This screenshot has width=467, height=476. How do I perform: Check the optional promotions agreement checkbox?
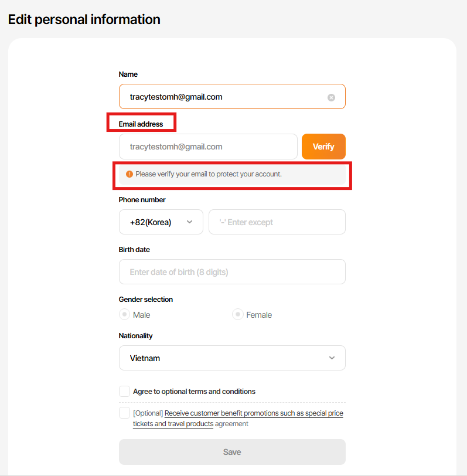(124, 413)
